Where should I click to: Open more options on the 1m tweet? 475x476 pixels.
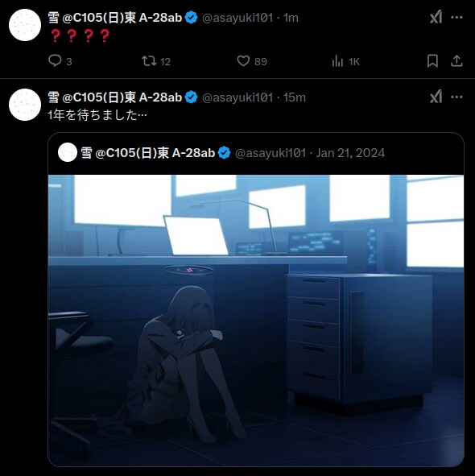pyautogui.click(x=456, y=17)
